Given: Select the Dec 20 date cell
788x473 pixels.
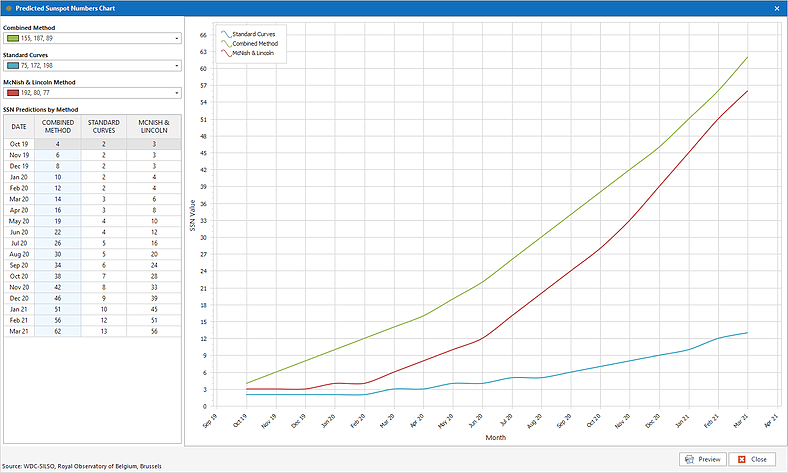Looking at the screenshot, I should (19, 299).
